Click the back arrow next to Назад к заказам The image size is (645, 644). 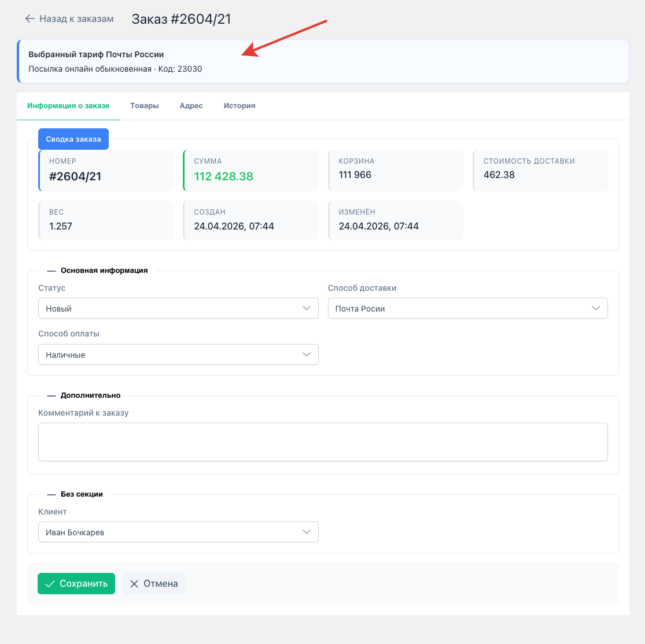tap(30, 18)
